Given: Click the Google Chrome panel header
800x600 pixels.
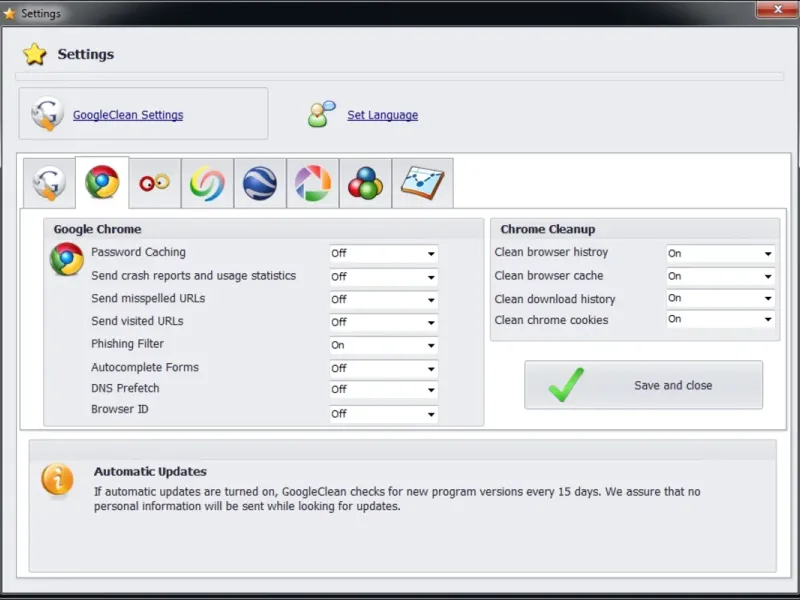Looking at the screenshot, I should point(97,229).
